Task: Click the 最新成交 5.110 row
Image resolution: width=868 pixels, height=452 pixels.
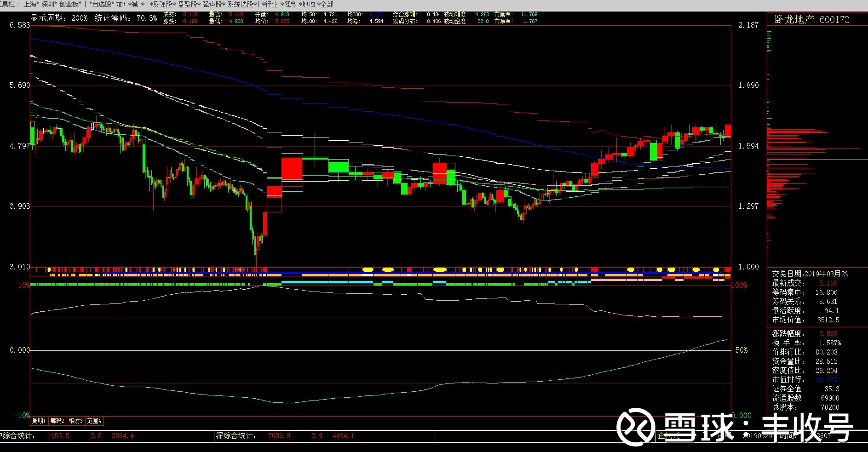Action: point(805,283)
